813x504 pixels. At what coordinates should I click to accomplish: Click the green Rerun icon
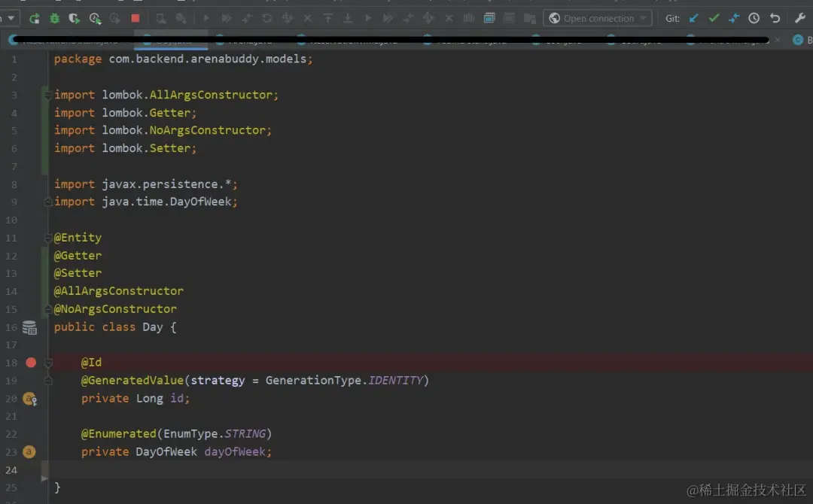coord(34,19)
